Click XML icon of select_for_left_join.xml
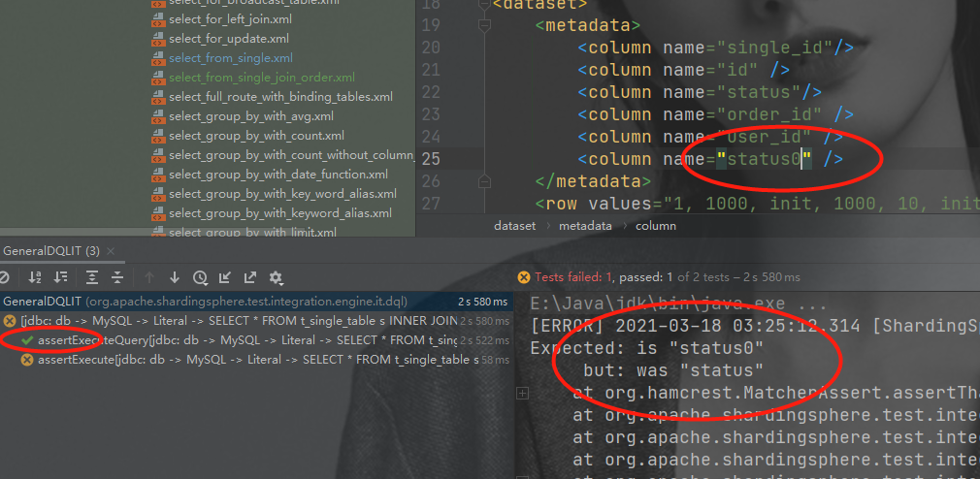 [158, 19]
